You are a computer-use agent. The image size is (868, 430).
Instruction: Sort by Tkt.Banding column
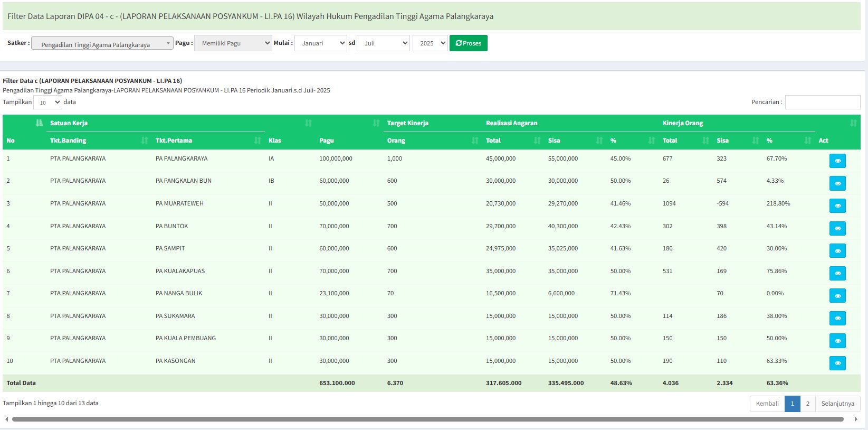145,141
